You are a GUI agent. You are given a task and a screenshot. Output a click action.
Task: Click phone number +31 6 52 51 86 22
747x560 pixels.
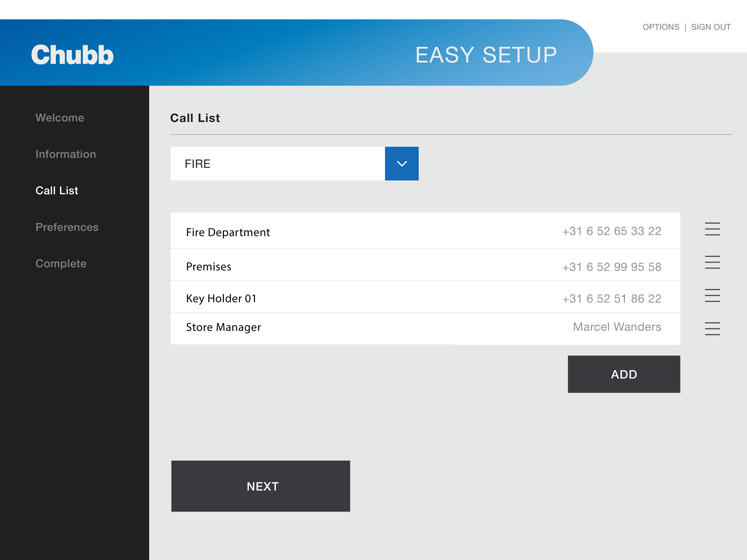611,299
